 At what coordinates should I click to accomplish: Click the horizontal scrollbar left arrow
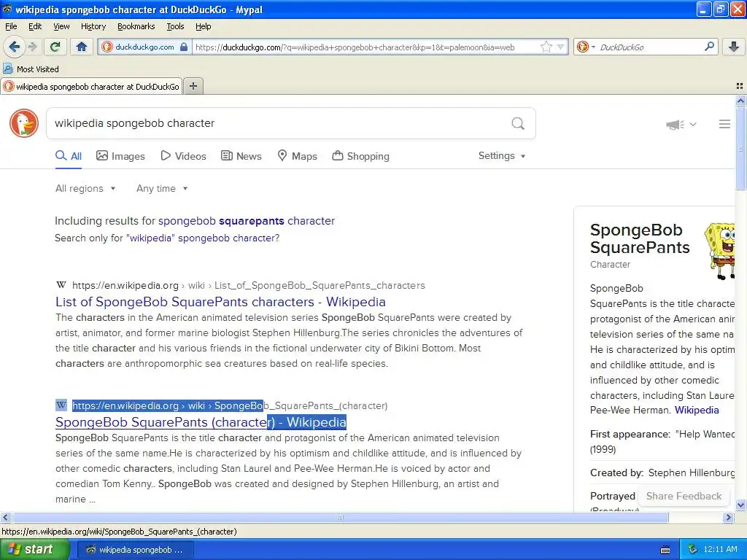[5, 517]
